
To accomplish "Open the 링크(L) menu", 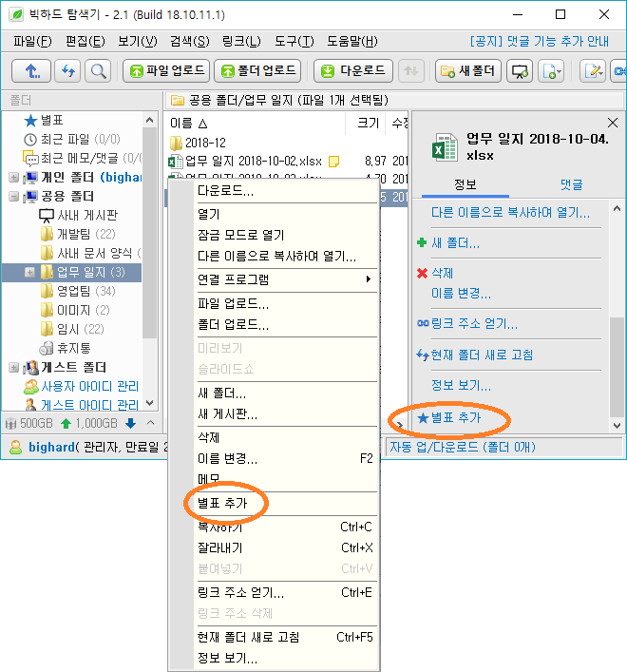I will pos(241,42).
